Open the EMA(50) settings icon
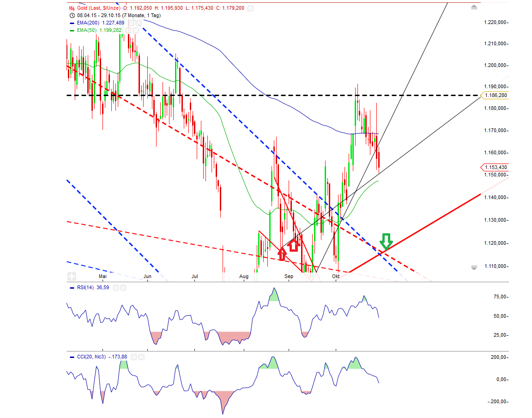This screenshot has width=532, height=418. click(x=128, y=30)
